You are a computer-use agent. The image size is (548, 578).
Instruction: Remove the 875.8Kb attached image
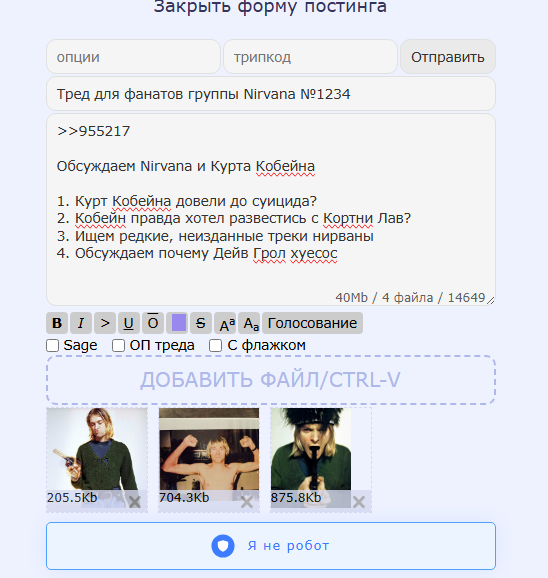(359, 502)
